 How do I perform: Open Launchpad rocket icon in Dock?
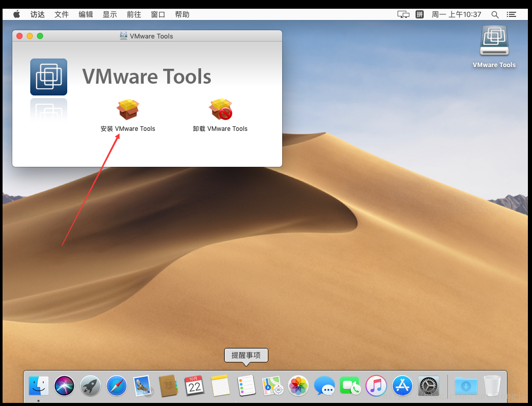click(x=91, y=386)
